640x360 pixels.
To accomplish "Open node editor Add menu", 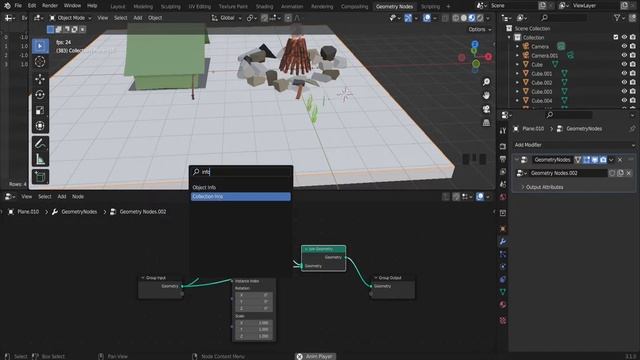I will click(62, 196).
